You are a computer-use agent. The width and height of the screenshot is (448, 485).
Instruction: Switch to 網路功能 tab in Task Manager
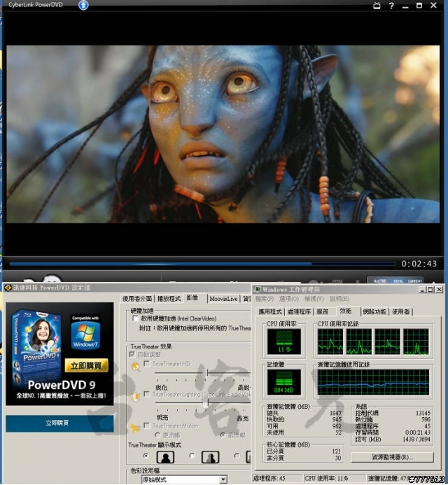(374, 311)
